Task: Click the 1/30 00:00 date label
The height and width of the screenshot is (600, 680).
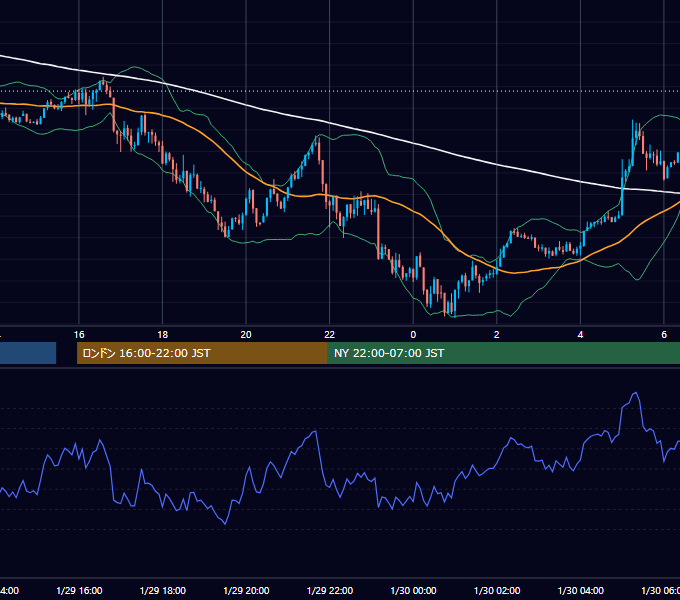Action: (x=413, y=591)
